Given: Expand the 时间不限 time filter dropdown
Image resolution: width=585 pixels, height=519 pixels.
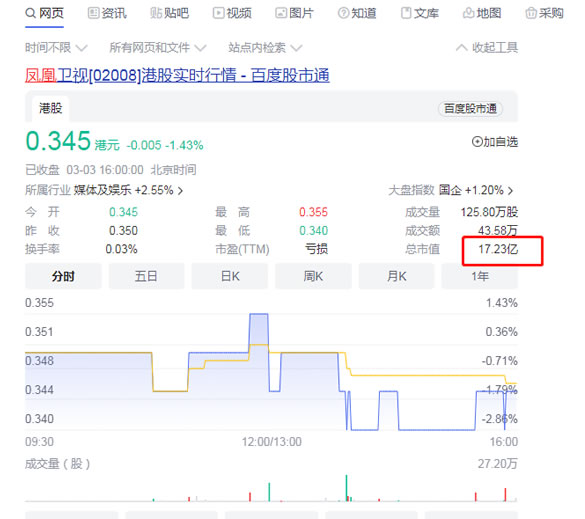Looking at the screenshot, I should click(x=56, y=48).
